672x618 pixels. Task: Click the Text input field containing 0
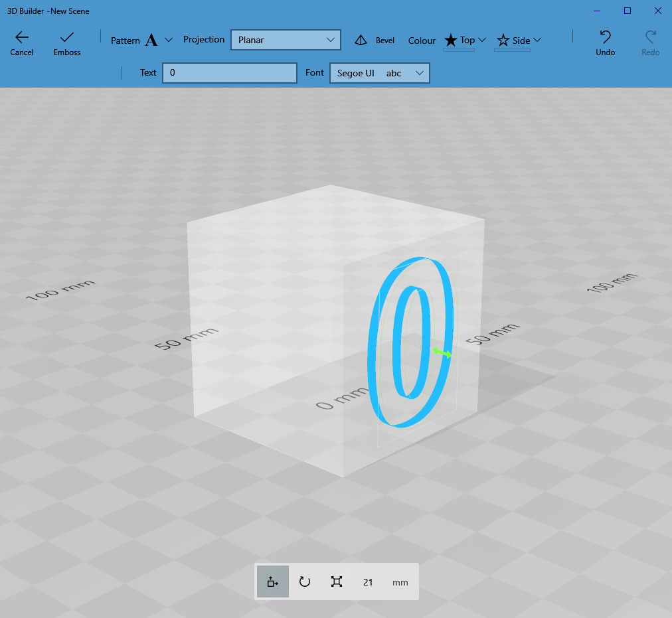229,73
